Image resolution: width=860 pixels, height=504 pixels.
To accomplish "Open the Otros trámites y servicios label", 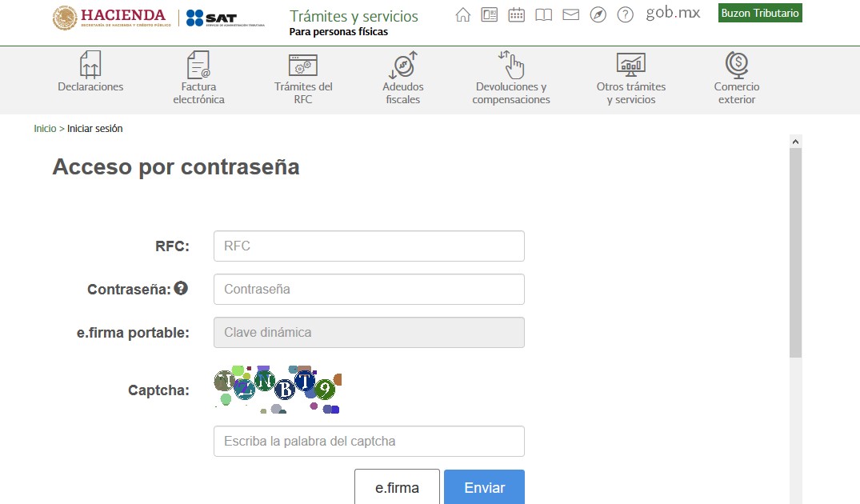I will 631,94.
